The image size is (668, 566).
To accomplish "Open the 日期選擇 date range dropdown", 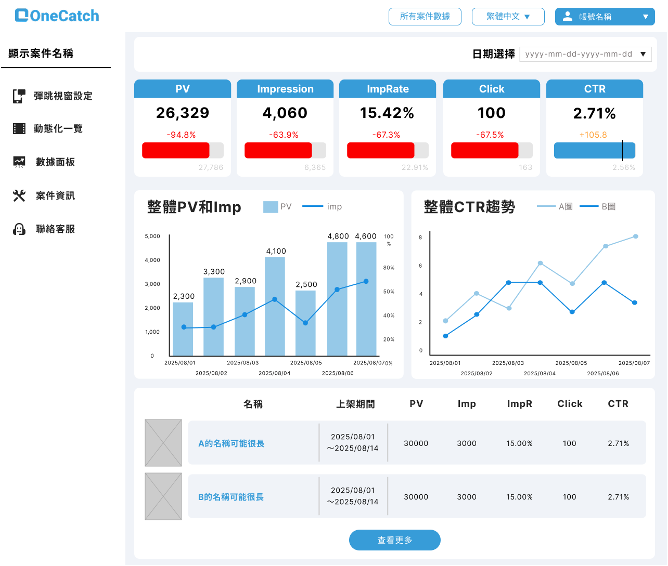I will click(585, 54).
